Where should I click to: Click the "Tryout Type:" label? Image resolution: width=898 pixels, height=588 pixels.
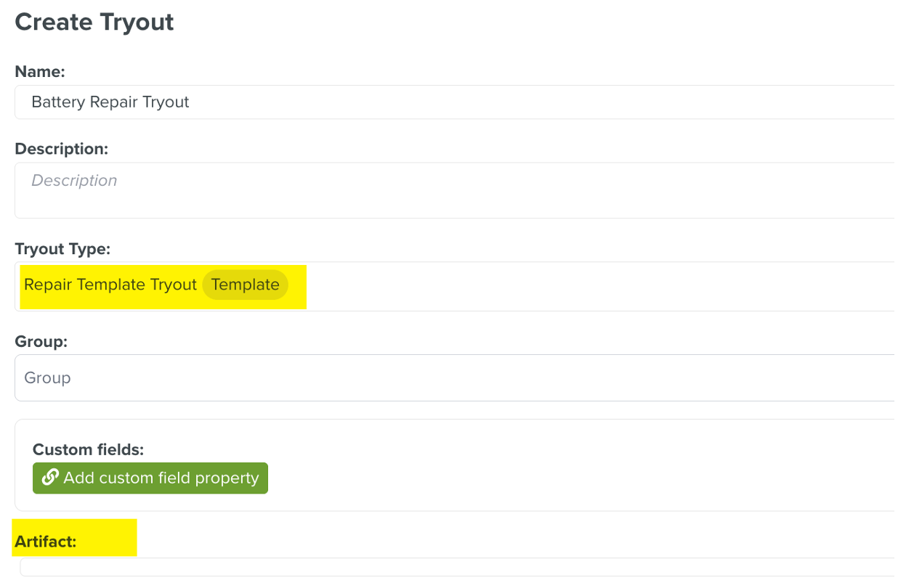coord(62,249)
